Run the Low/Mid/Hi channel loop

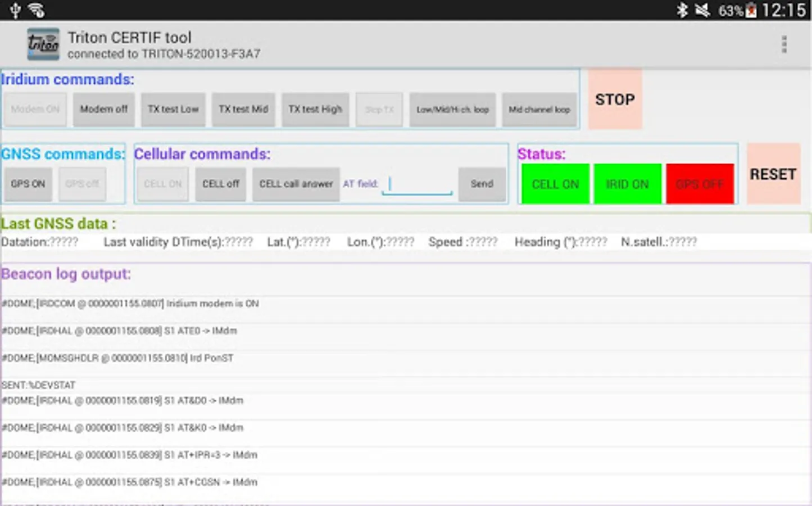click(452, 110)
